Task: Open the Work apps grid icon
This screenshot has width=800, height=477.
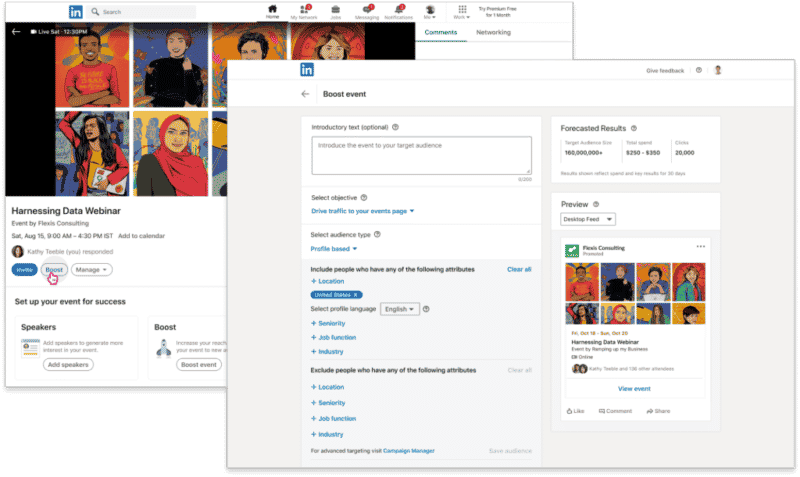Action: click(462, 10)
